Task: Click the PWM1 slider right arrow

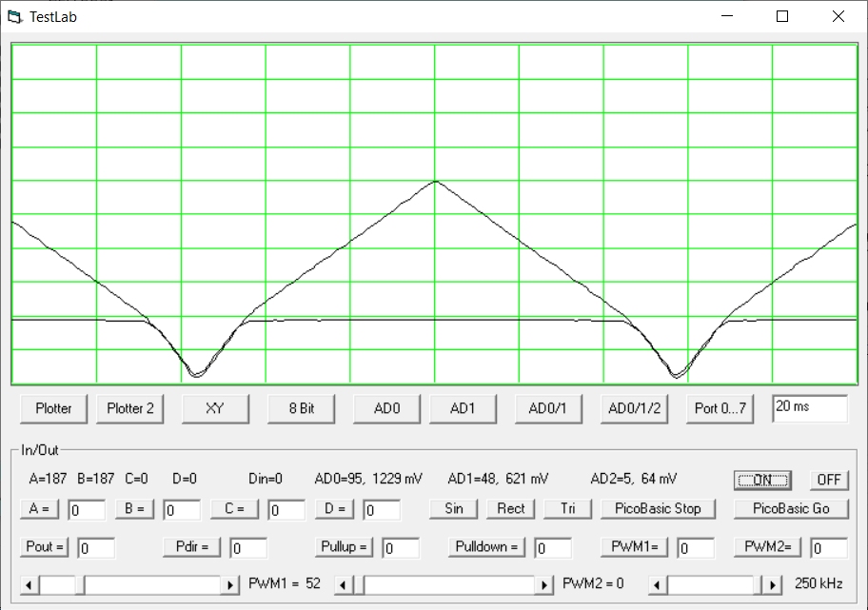Action: 230,584
